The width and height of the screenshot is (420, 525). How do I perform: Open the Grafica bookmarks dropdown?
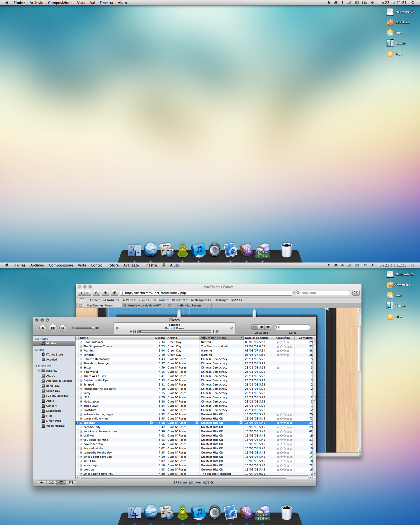click(180, 300)
